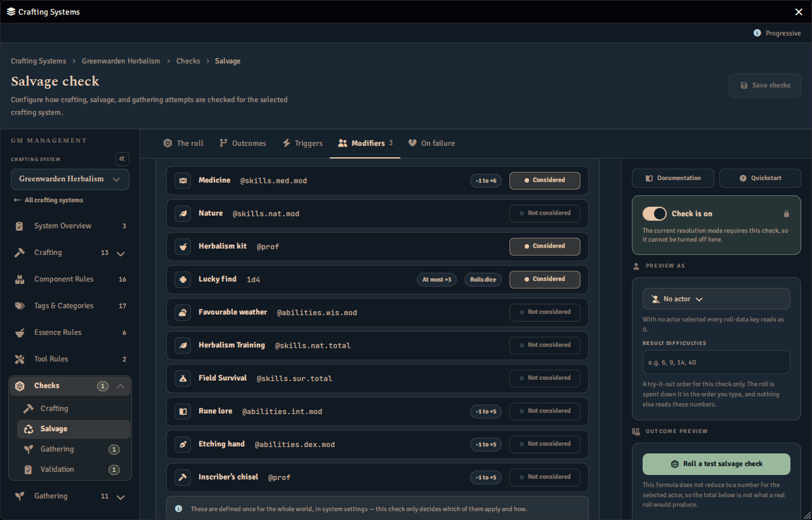Click the Herbalism Training leaf icon

pyautogui.click(x=183, y=346)
